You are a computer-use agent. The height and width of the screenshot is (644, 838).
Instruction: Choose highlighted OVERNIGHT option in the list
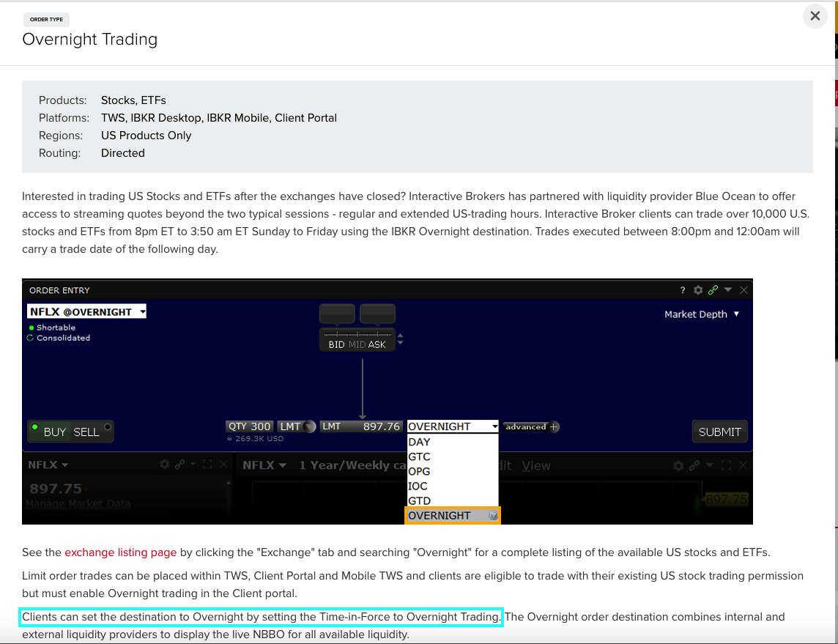coord(453,516)
